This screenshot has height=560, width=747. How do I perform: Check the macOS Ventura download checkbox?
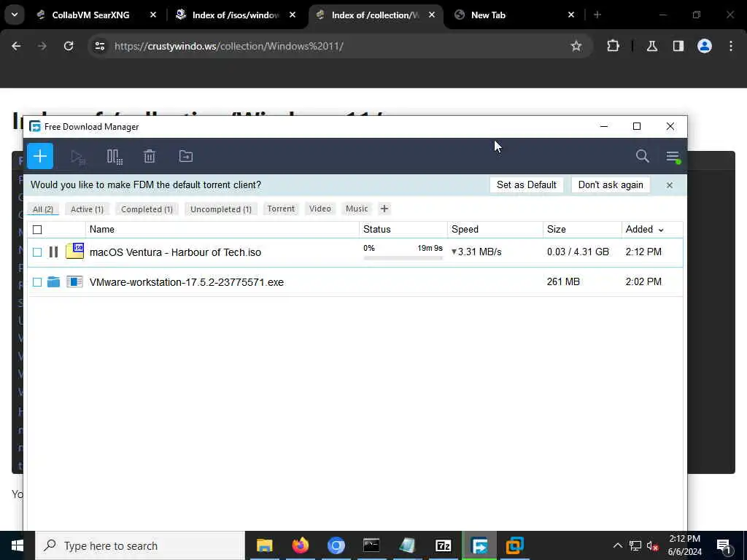(x=37, y=252)
